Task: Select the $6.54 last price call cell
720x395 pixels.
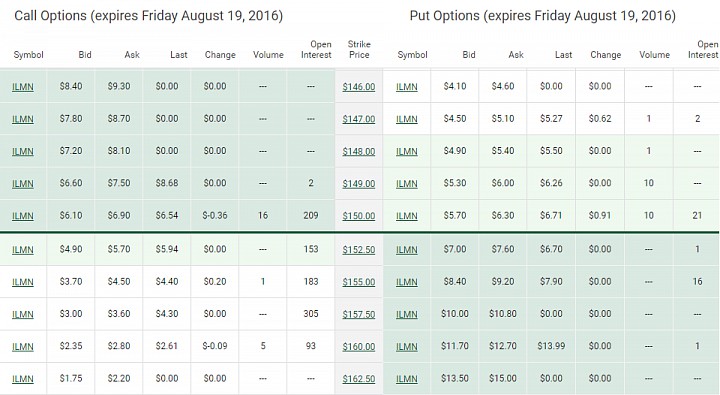Action: click(x=167, y=215)
